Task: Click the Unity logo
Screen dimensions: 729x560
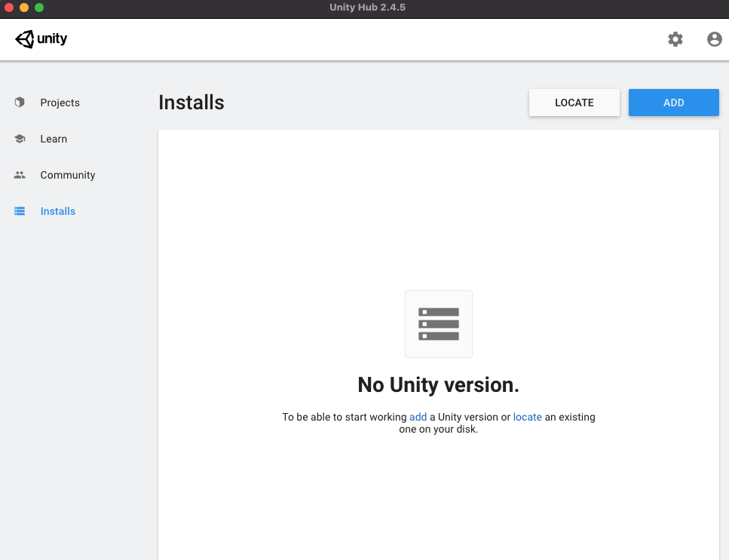Action: tap(41, 39)
